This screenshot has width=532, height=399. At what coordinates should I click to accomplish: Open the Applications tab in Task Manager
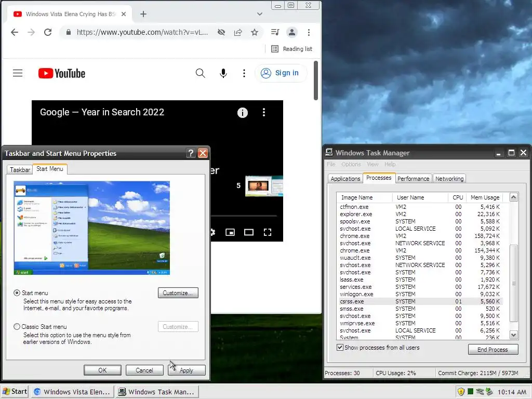click(345, 179)
